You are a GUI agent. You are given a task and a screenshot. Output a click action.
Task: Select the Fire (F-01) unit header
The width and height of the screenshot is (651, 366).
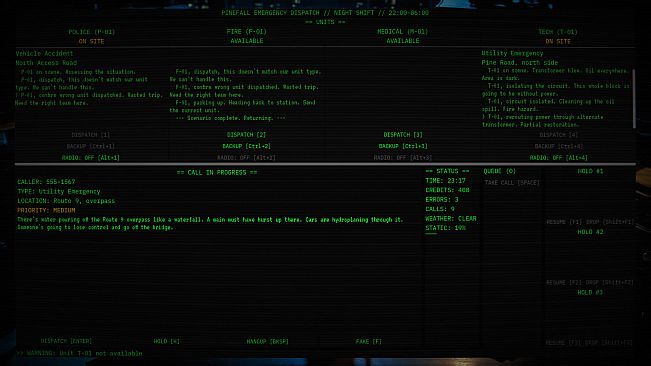pyautogui.click(x=247, y=32)
